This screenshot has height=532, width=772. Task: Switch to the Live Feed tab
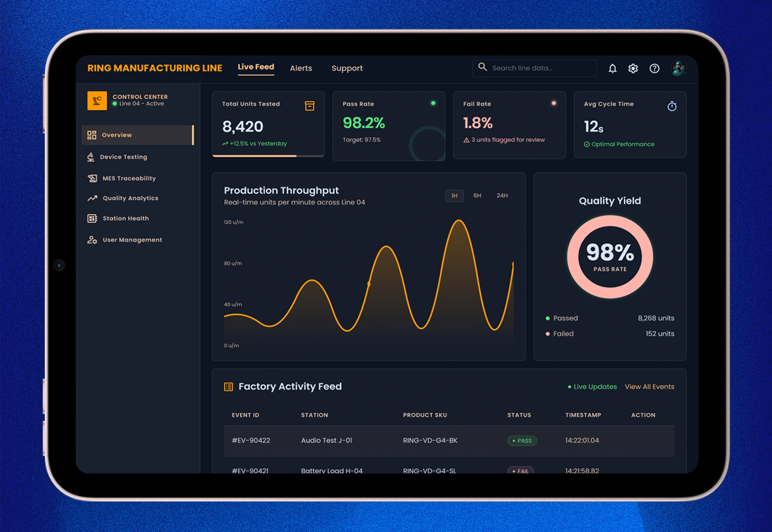[x=256, y=67]
